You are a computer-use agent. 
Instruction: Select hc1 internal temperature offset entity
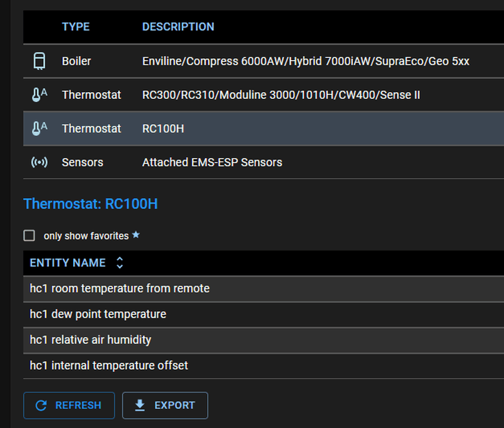109,366
